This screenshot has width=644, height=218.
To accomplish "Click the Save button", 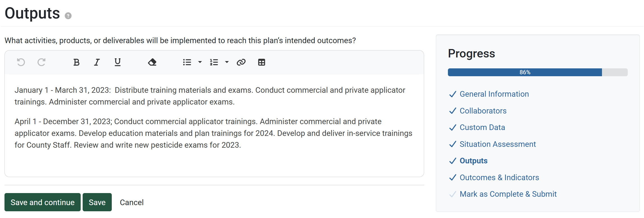I will point(97,202).
